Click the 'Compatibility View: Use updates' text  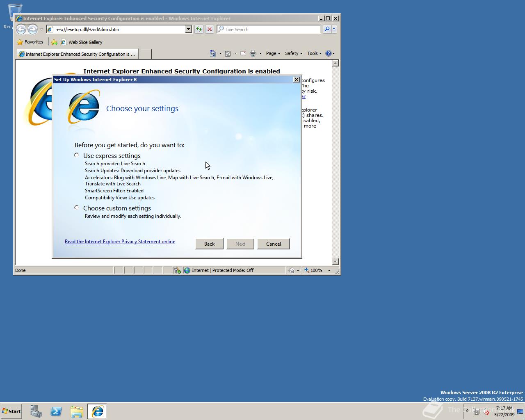click(120, 198)
